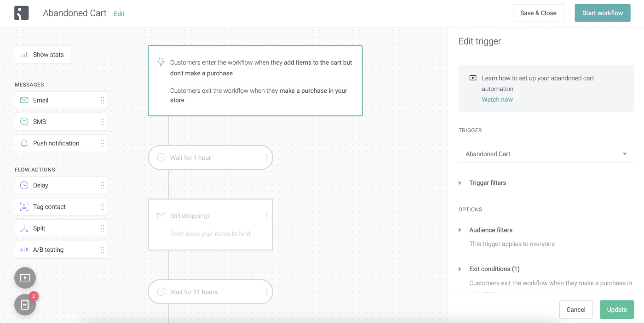Screen dimensions: 644x323
Task: Select the Wait for 11 hours node
Action: [x=210, y=292]
